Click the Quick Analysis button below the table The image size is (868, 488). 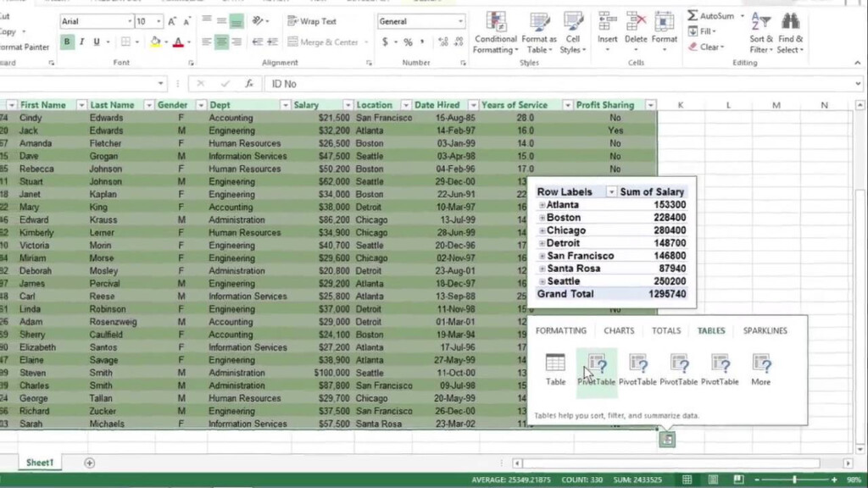click(x=667, y=440)
